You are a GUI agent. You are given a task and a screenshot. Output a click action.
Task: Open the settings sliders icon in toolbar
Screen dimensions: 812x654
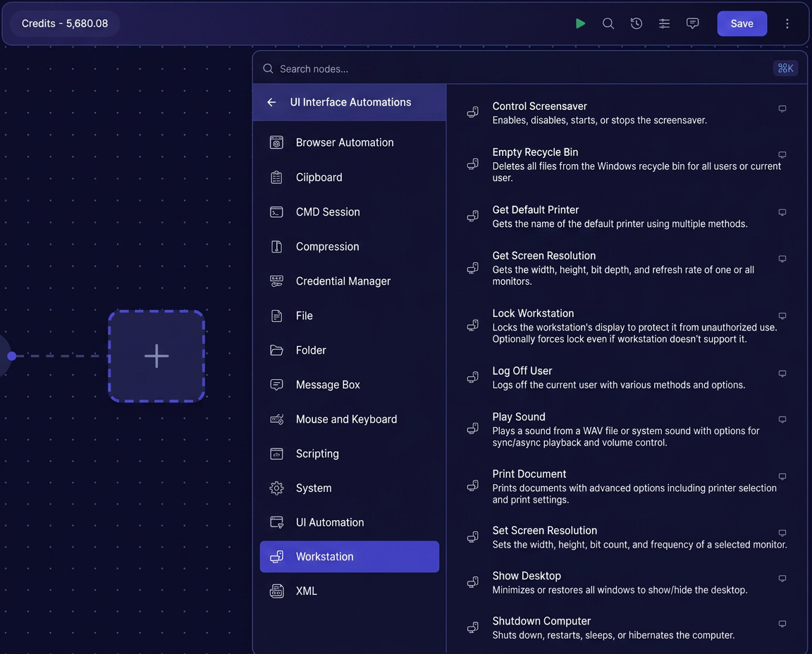[x=664, y=23]
